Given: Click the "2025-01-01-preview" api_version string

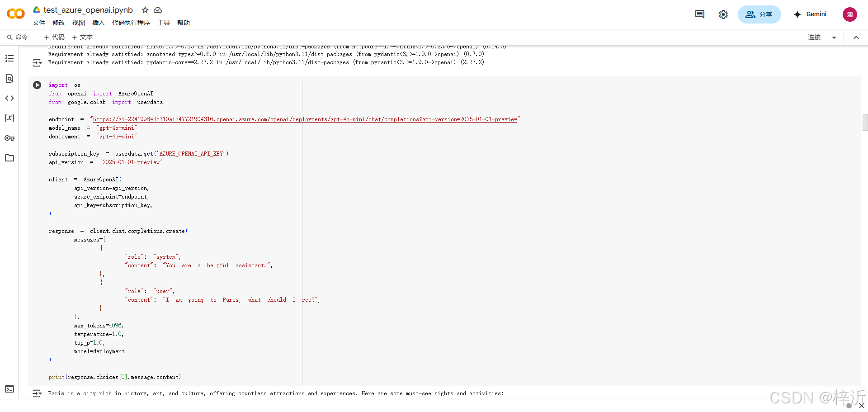Looking at the screenshot, I should [131, 162].
